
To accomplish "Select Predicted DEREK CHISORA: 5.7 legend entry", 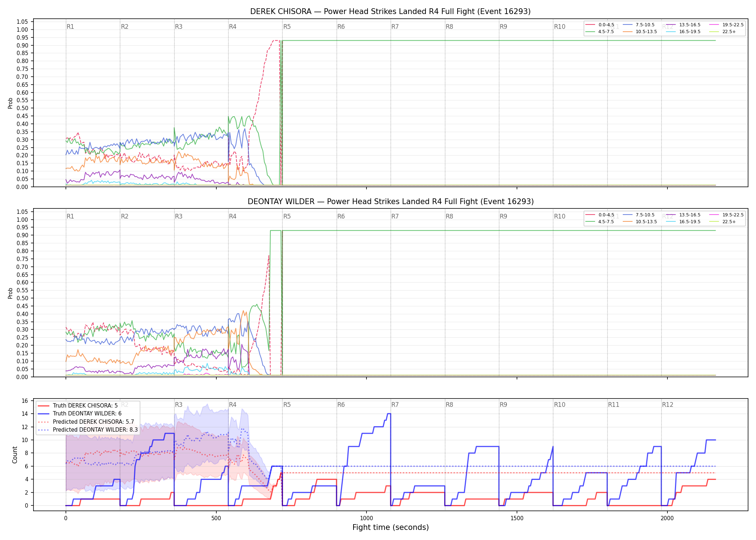I will tap(86, 422).
